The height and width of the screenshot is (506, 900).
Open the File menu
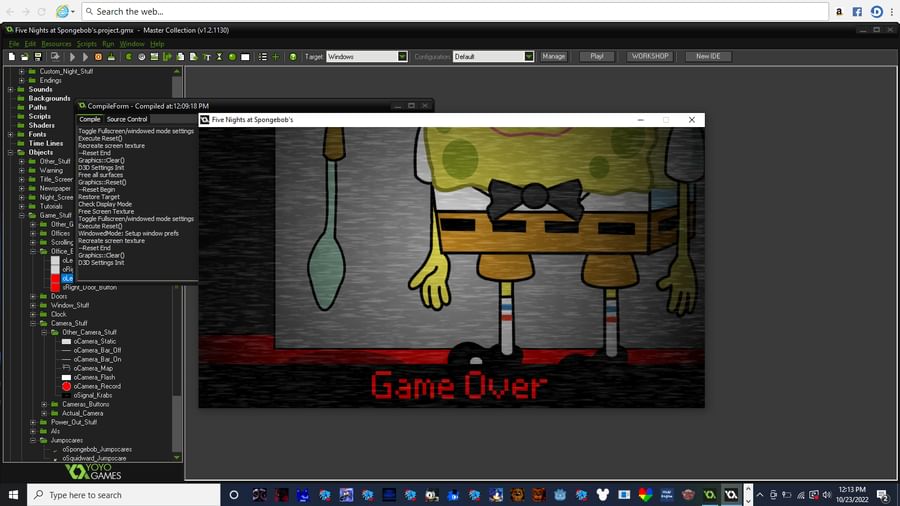(14, 44)
